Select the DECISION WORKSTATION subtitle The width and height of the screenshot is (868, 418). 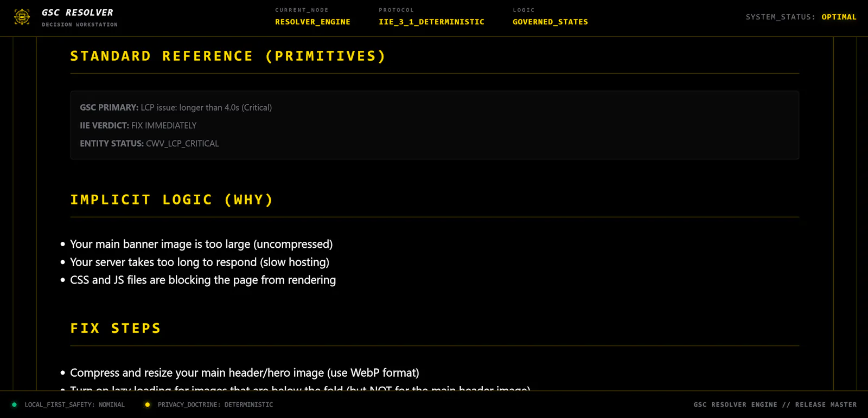tap(80, 25)
